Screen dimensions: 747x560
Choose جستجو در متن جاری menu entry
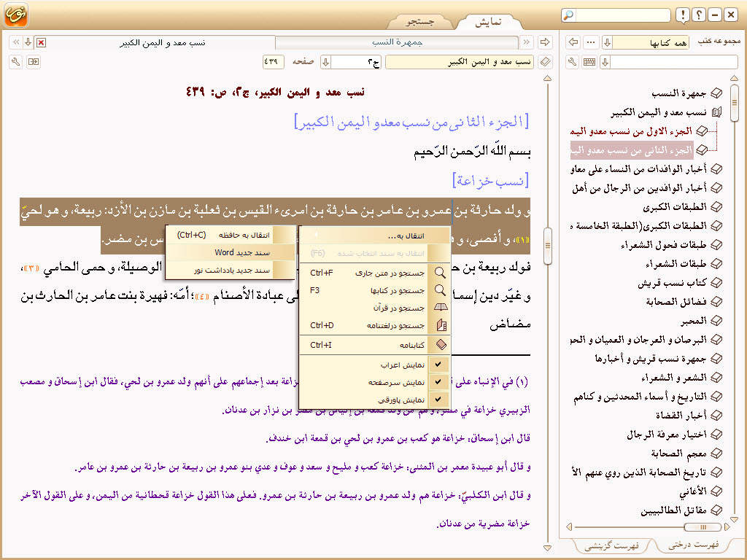coord(376,273)
